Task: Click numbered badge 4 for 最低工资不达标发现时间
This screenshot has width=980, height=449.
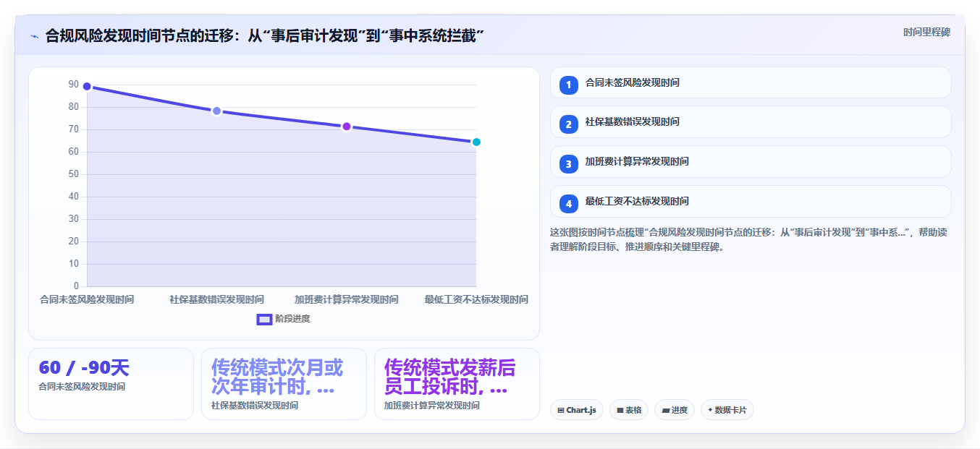Action: click(569, 204)
